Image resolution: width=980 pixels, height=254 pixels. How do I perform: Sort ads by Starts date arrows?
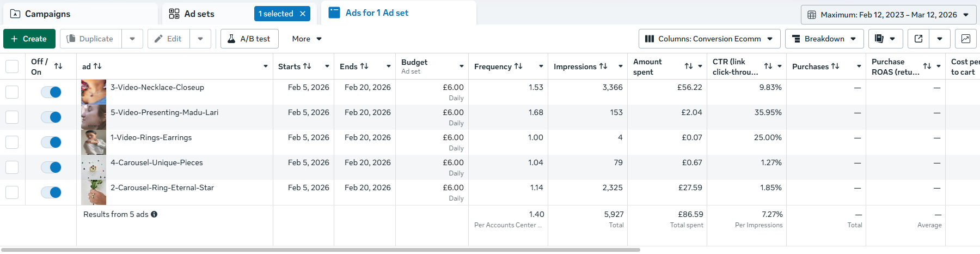307,66
